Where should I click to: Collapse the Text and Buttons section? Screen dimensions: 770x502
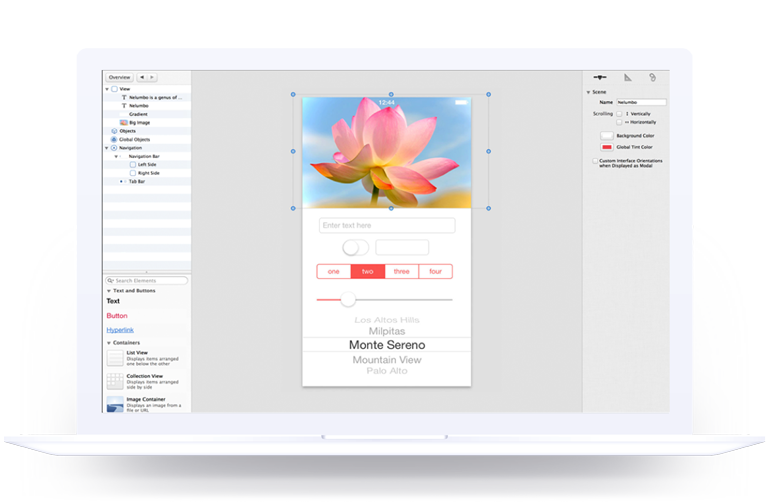pyautogui.click(x=108, y=290)
